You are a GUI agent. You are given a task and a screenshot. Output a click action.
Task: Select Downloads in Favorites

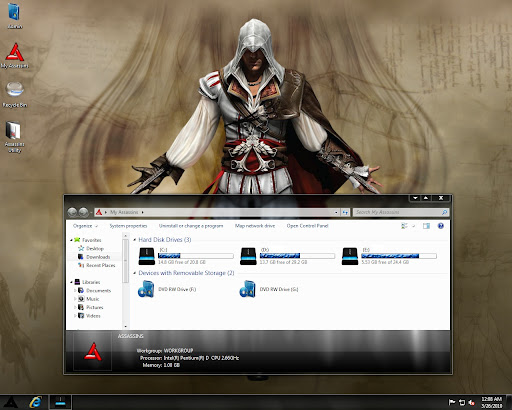[98, 257]
